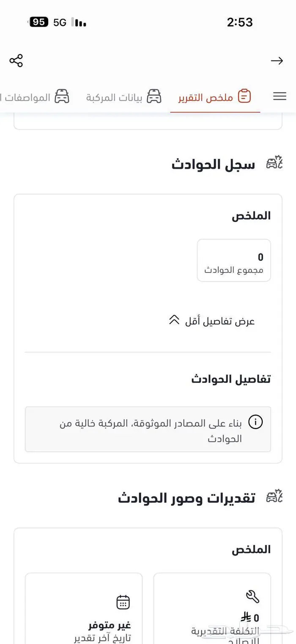This screenshot has height=644, width=296.
Task: Click the info icon in the accidents notice
Action: (256, 422)
